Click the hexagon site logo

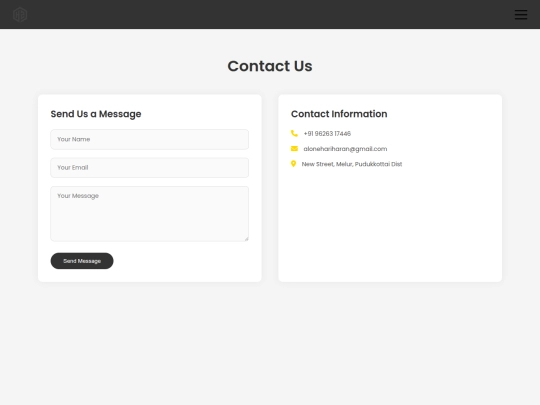click(x=20, y=14)
